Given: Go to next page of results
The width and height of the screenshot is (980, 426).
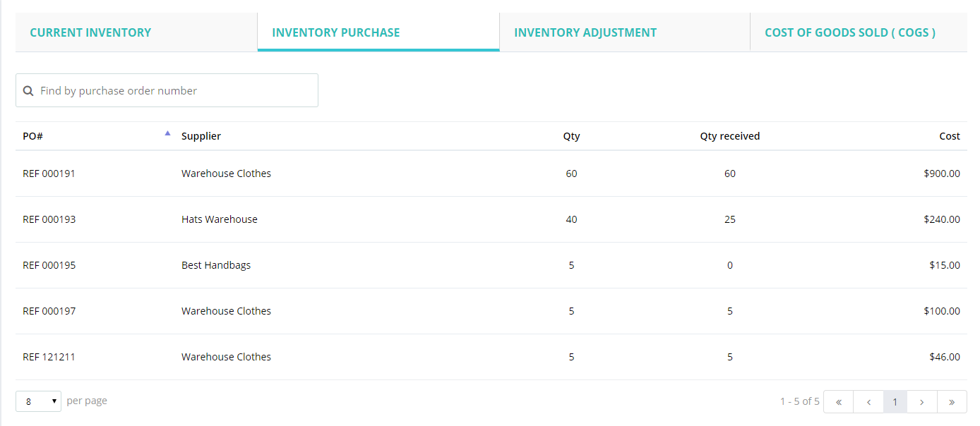Looking at the screenshot, I should click(922, 401).
